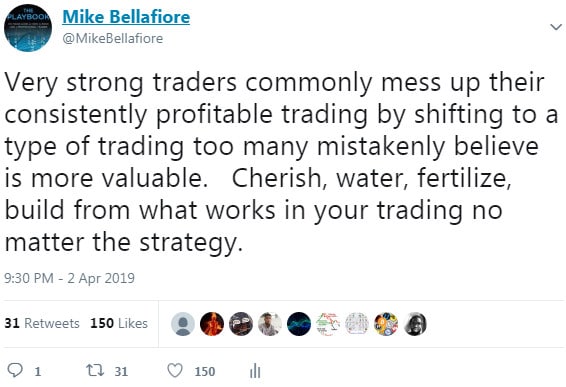The image size is (566, 387).
Task: Click the fiery orange liker avatar
Action: (212, 324)
